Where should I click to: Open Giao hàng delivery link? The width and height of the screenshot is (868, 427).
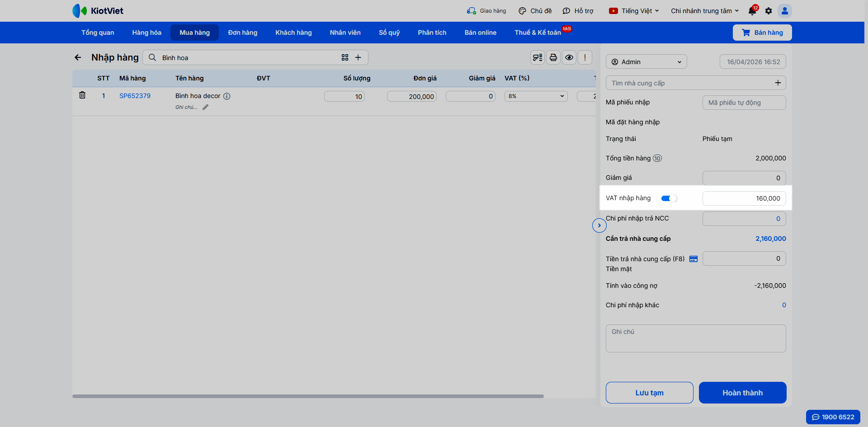tap(486, 11)
